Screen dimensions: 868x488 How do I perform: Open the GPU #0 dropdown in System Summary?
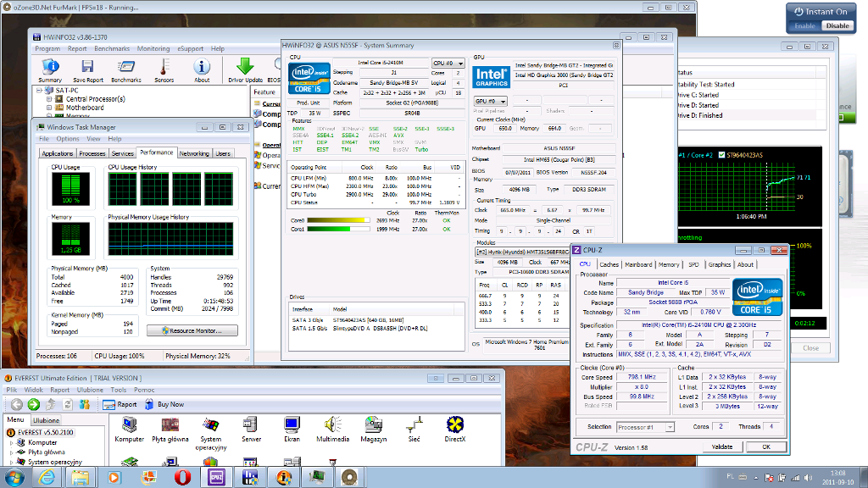(491, 102)
